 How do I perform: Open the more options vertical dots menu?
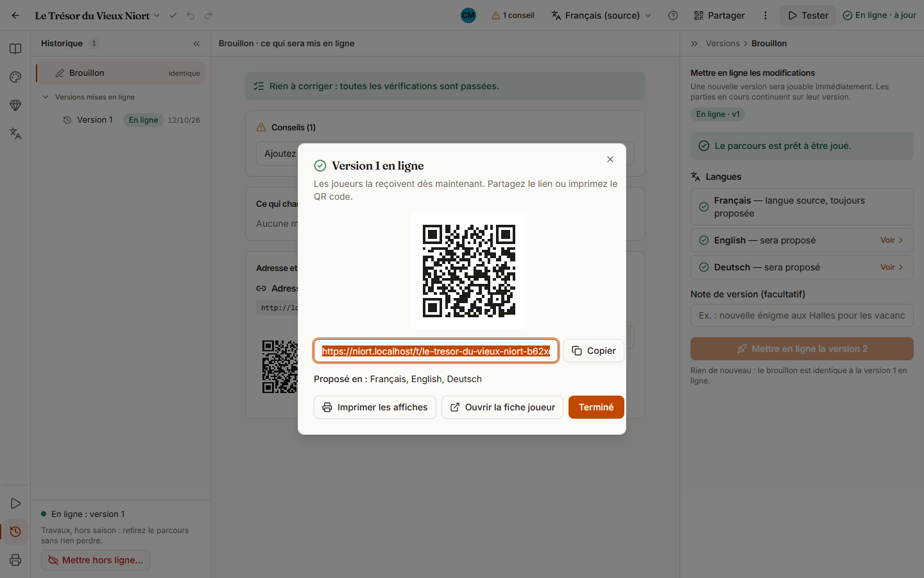point(766,15)
